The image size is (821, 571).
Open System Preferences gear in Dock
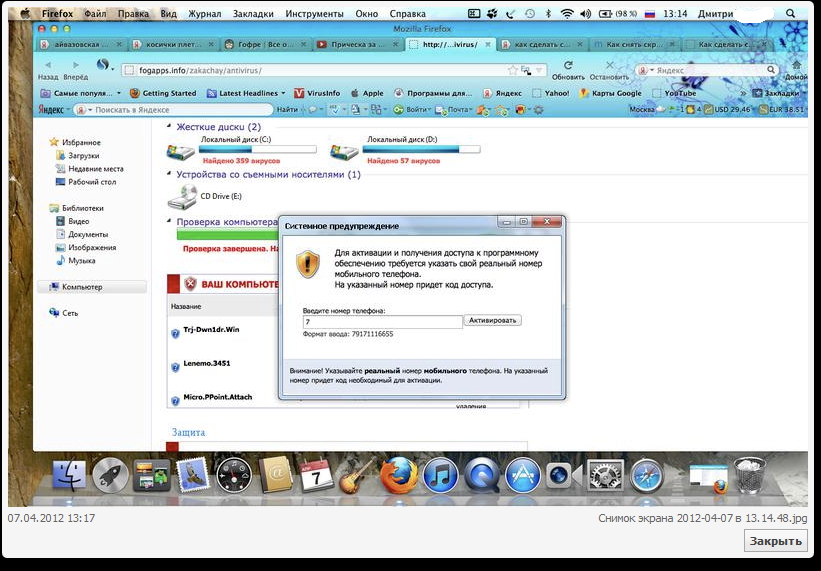606,475
